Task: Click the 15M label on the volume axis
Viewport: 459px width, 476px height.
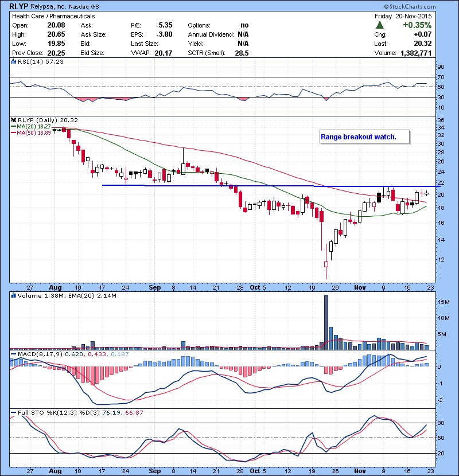Action: 444,302
